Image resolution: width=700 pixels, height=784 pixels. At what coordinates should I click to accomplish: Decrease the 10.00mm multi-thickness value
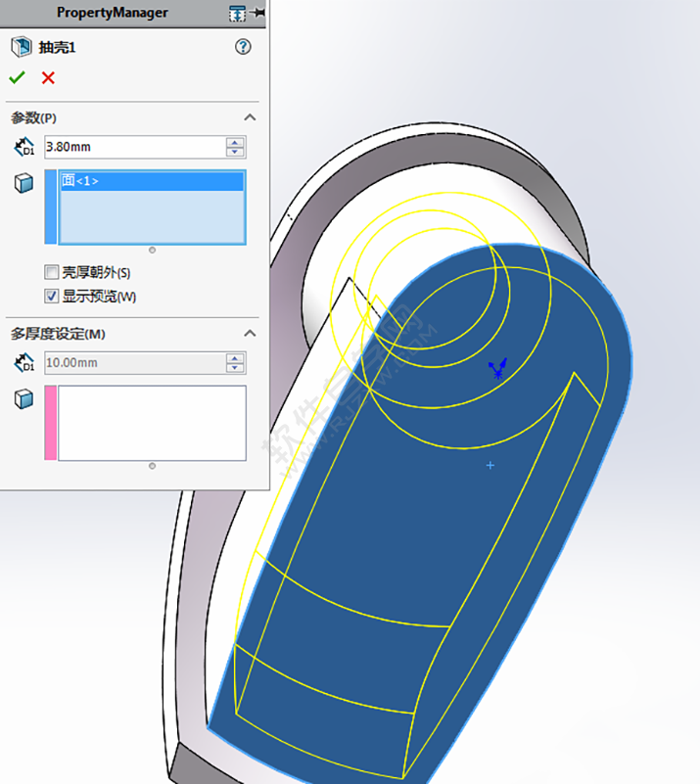[235, 368]
